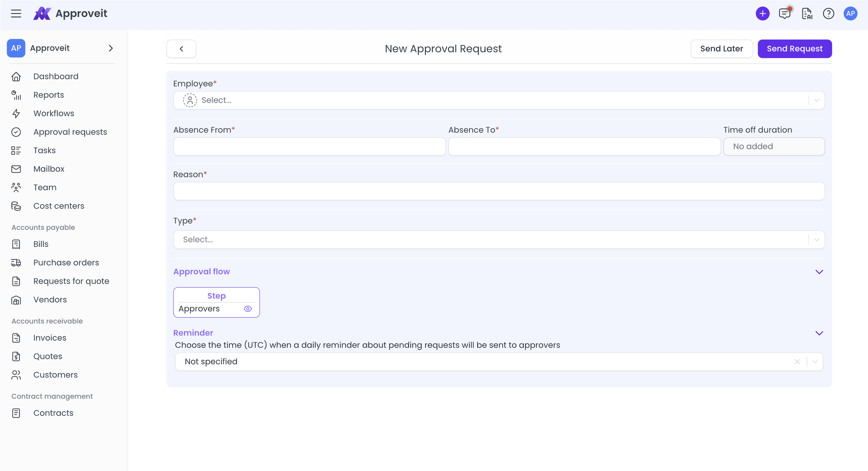Click the Quotes dollar document icon
The image size is (868, 471).
[x=16, y=356]
